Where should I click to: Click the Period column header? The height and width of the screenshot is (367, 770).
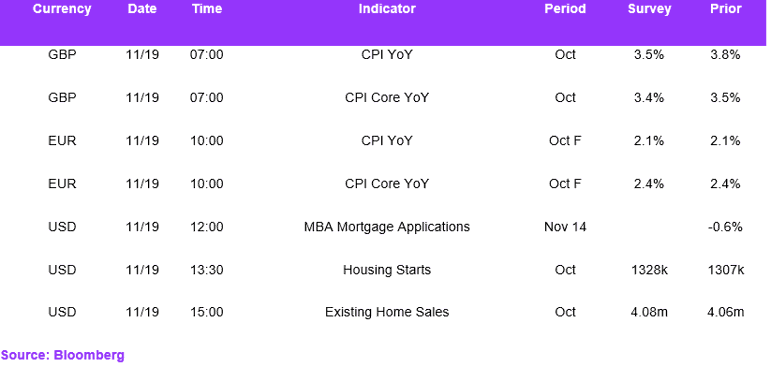coord(565,9)
